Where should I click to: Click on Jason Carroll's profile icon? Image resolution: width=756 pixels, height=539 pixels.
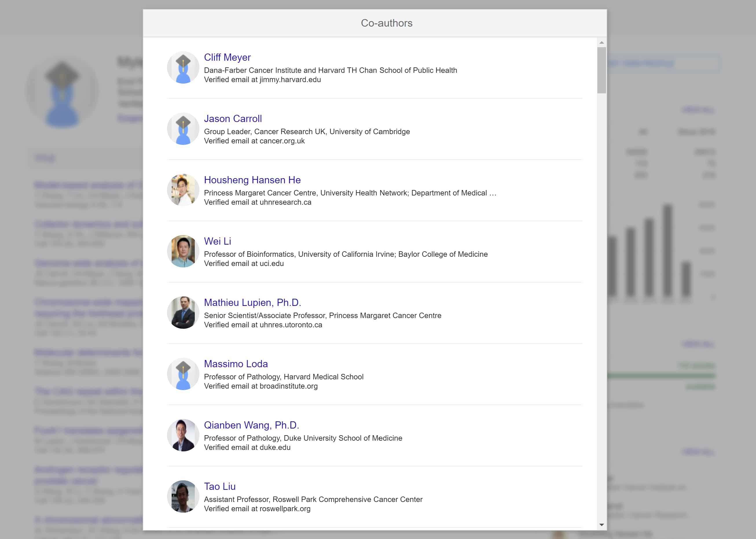click(x=183, y=129)
